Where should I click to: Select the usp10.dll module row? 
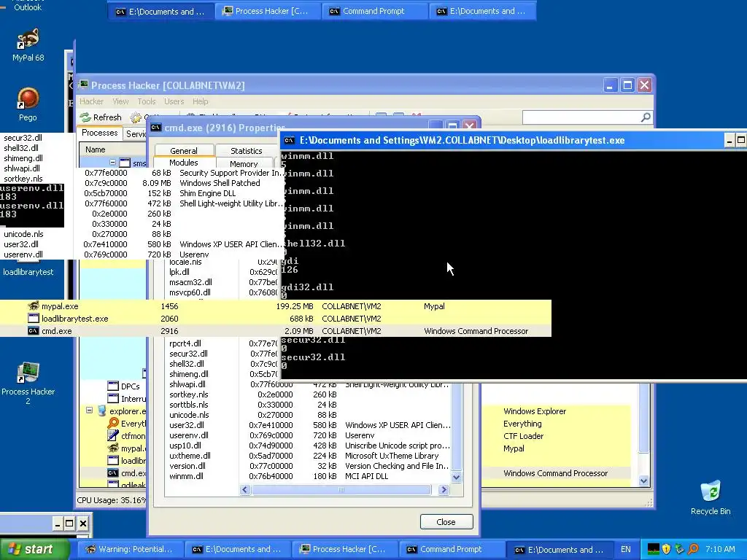[x=309, y=446]
